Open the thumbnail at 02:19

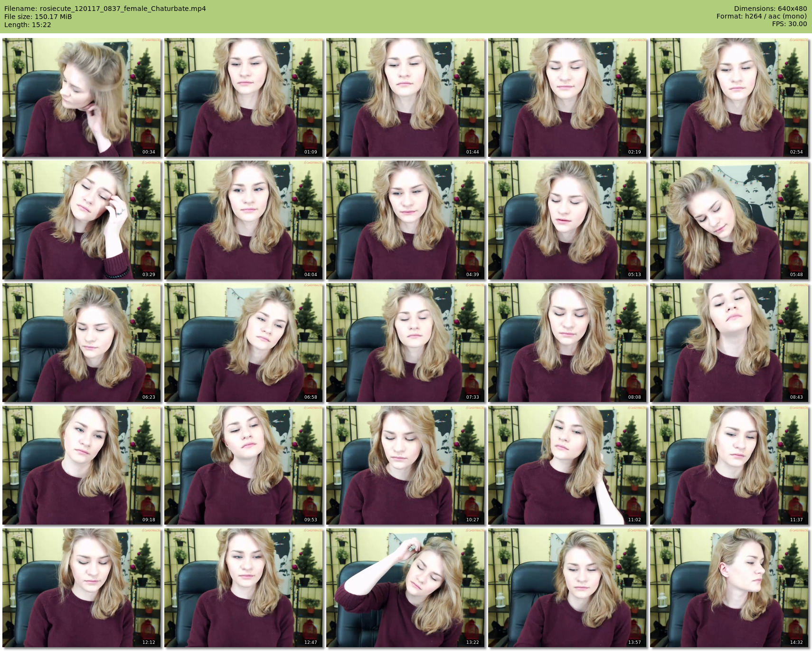567,97
